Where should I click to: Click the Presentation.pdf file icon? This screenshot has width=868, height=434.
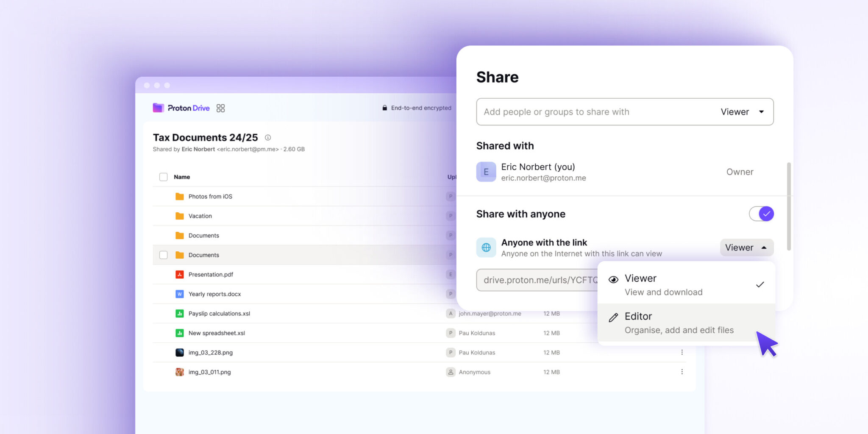(180, 275)
